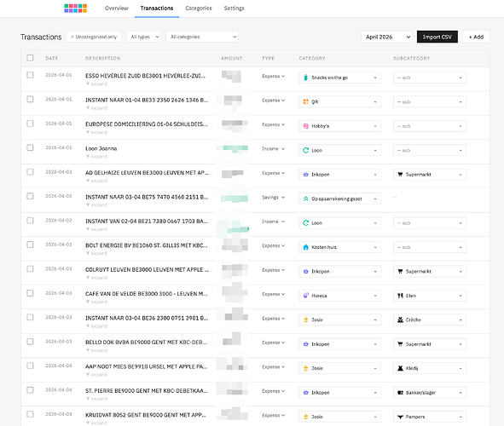Click the Loon refresh icon for Loon Joanna

(x=305, y=150)
